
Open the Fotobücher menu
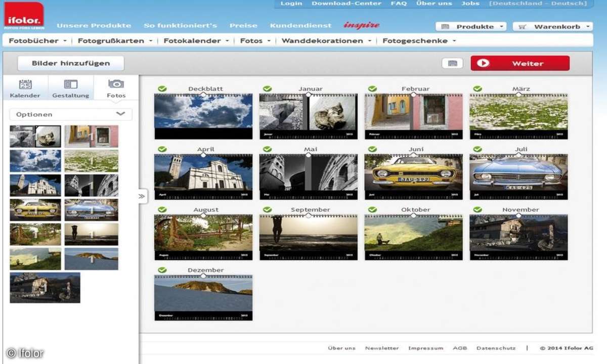coord(38,40)
